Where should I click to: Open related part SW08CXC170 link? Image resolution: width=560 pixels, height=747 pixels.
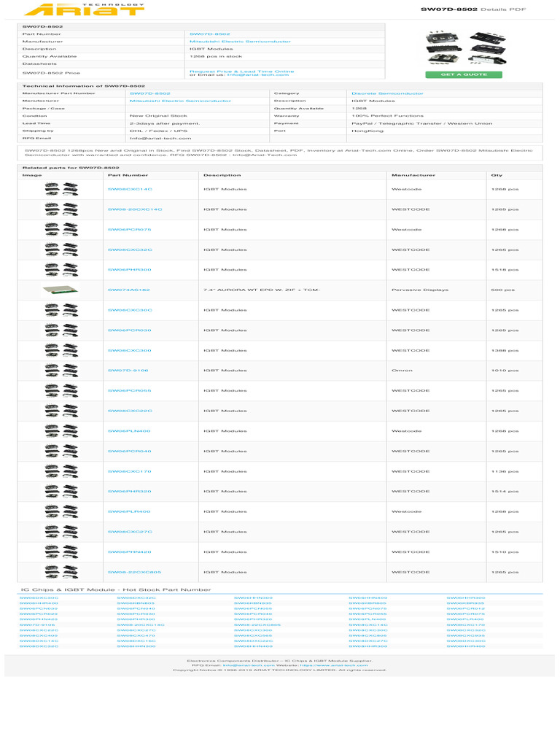[x=130, y=471]
